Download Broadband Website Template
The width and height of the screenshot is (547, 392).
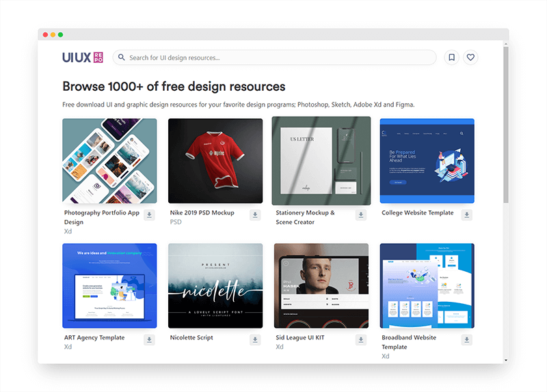point(467,339)
